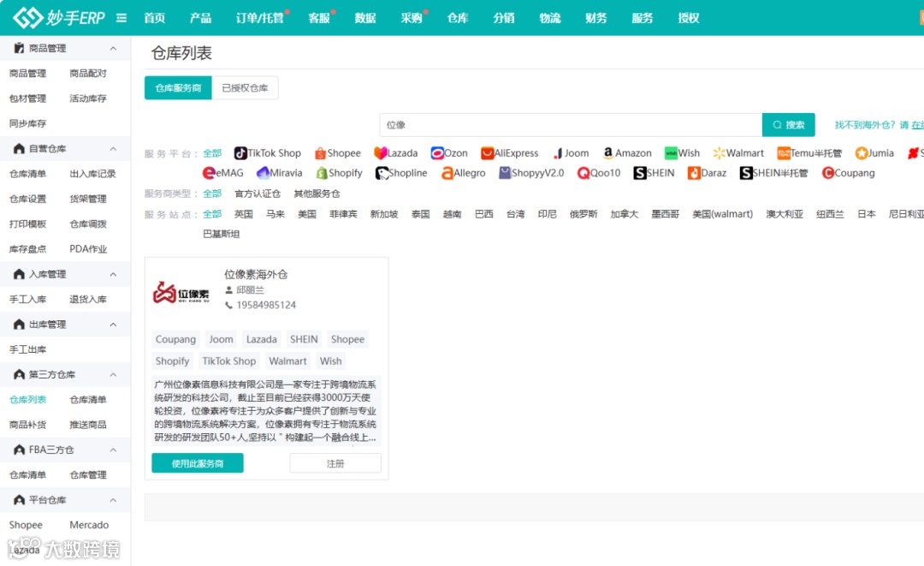
Task: Filter by Coupang platform
Action: coord(848,173)
